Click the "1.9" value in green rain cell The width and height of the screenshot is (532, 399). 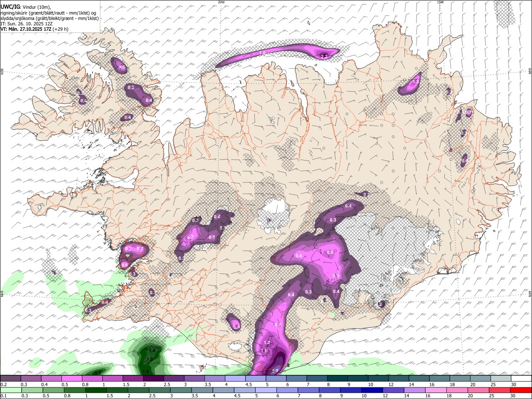point(152,351)
